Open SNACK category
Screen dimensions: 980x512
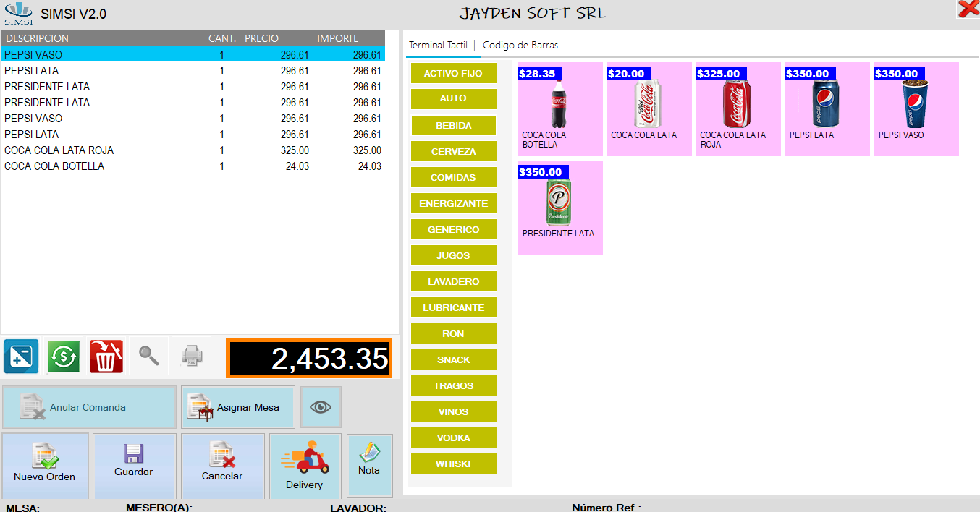coord(453,360)
